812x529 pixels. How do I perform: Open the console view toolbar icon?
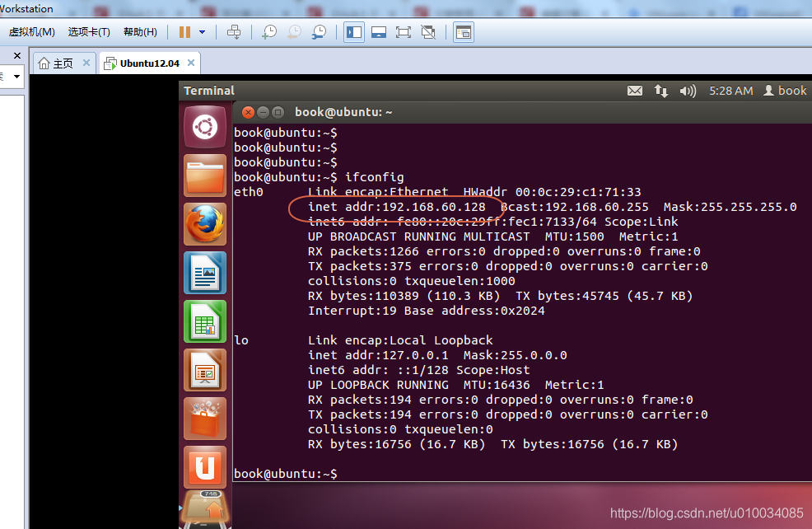[x=464, y=32]
